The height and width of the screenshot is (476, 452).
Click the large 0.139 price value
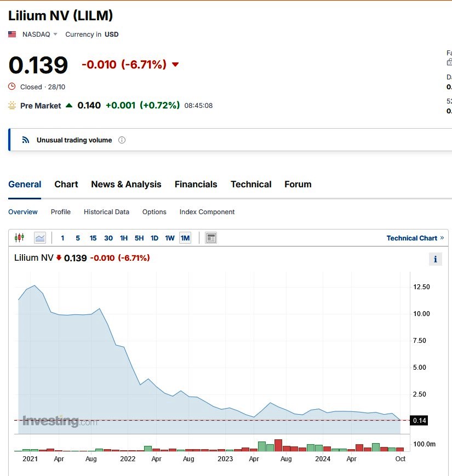(x=38, y=65)
